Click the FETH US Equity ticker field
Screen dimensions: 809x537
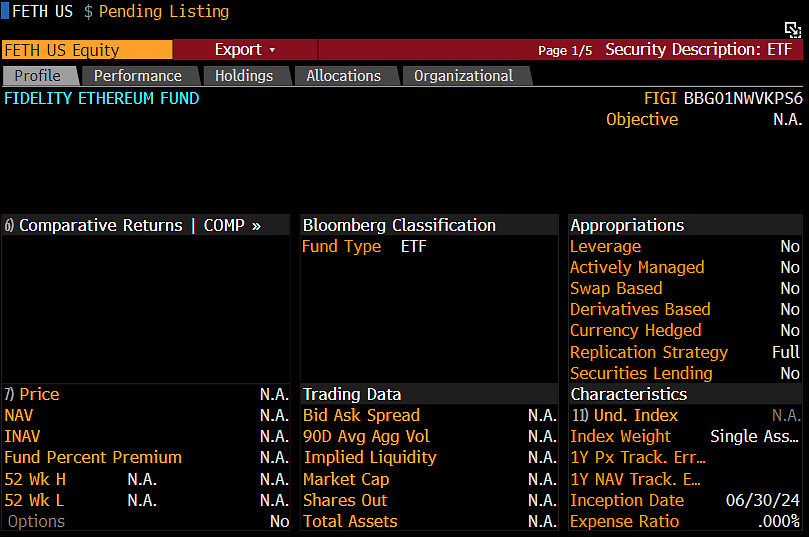87,50
